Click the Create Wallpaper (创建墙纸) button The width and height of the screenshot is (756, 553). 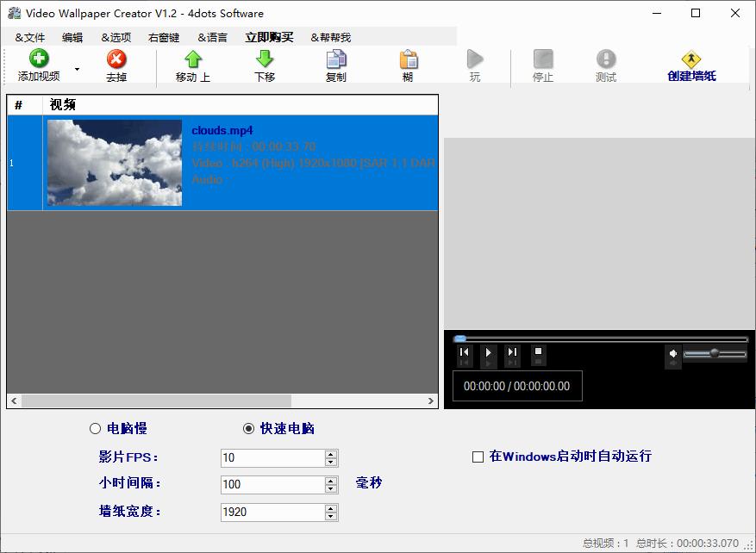691,66
